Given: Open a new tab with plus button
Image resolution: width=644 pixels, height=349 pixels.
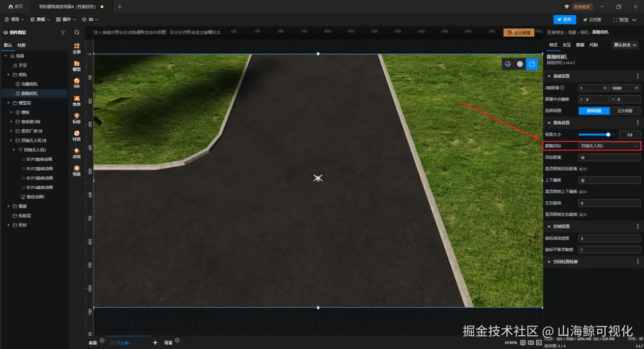Looking at the screenshot, I should (x=119, y=7).
